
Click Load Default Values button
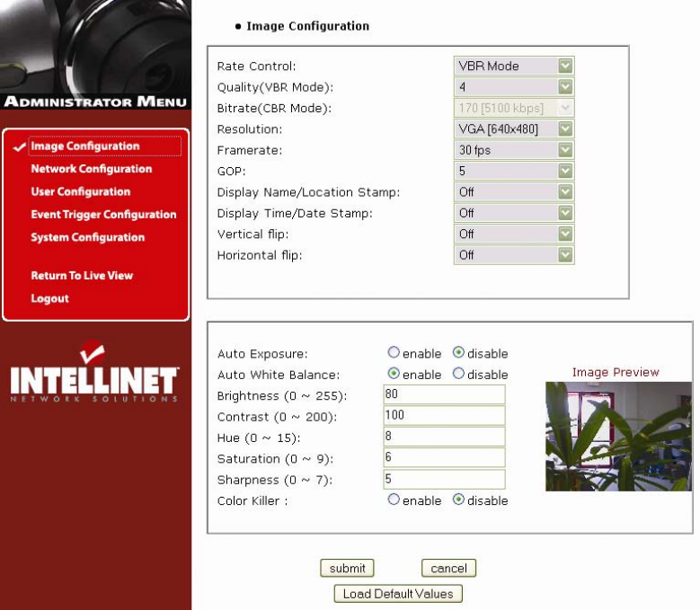(x=398, y=594)
